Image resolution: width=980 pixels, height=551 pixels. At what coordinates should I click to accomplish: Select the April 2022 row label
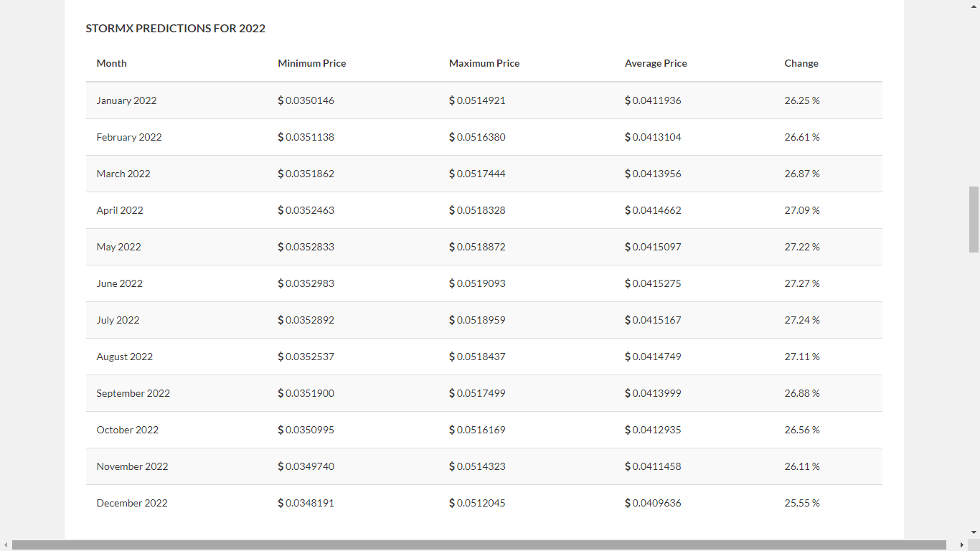[x=120, y=210]
